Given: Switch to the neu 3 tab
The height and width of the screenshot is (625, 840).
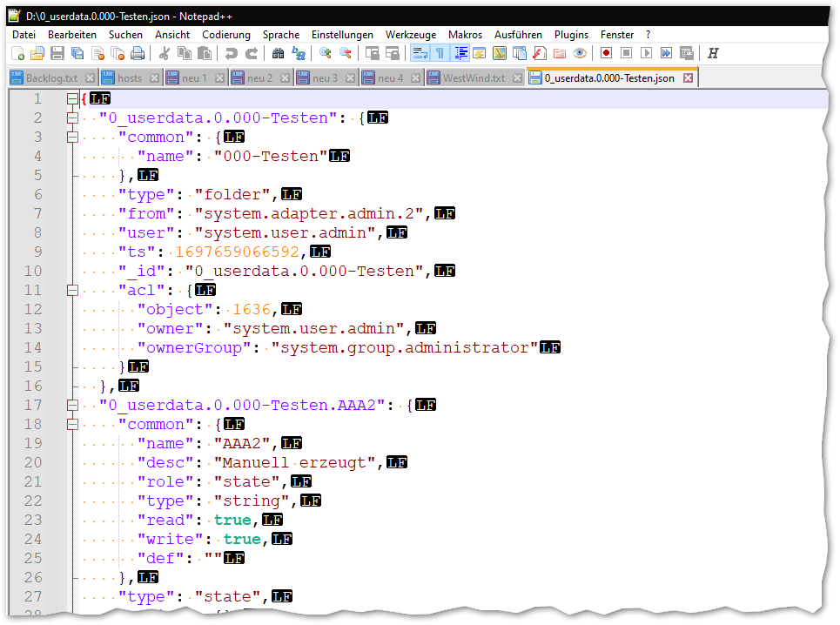Looking at the screenshot, I should coord(326,78).
